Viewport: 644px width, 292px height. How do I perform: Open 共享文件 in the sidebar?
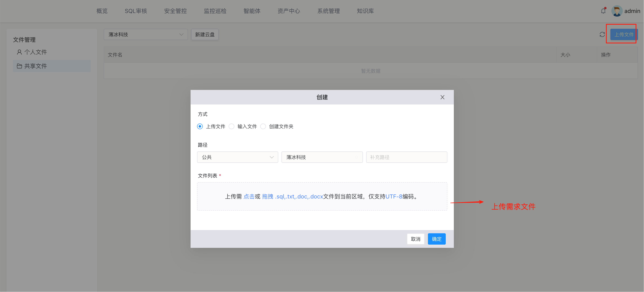tap(35, 66)
